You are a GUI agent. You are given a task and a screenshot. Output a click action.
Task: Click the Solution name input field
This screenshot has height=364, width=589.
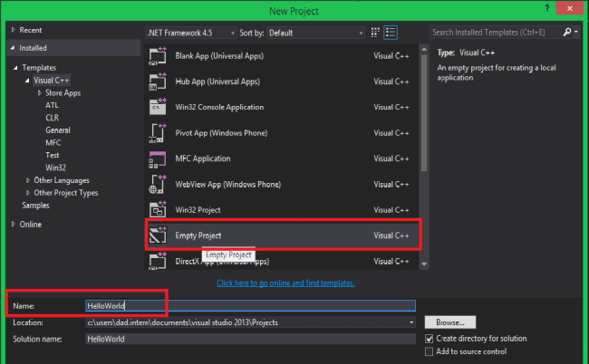point(250,339)
